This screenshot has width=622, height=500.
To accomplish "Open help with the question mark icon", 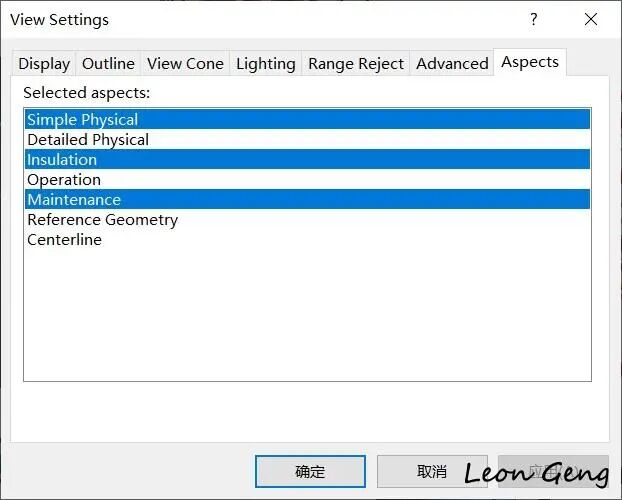I will [x=534, y=19].
